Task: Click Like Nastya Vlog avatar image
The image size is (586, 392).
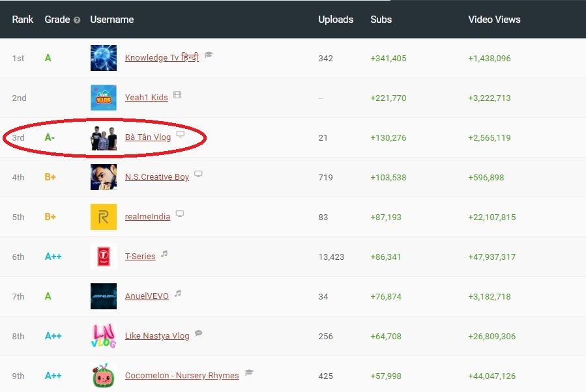Action: pyautogui.click(x=104, y=336)
